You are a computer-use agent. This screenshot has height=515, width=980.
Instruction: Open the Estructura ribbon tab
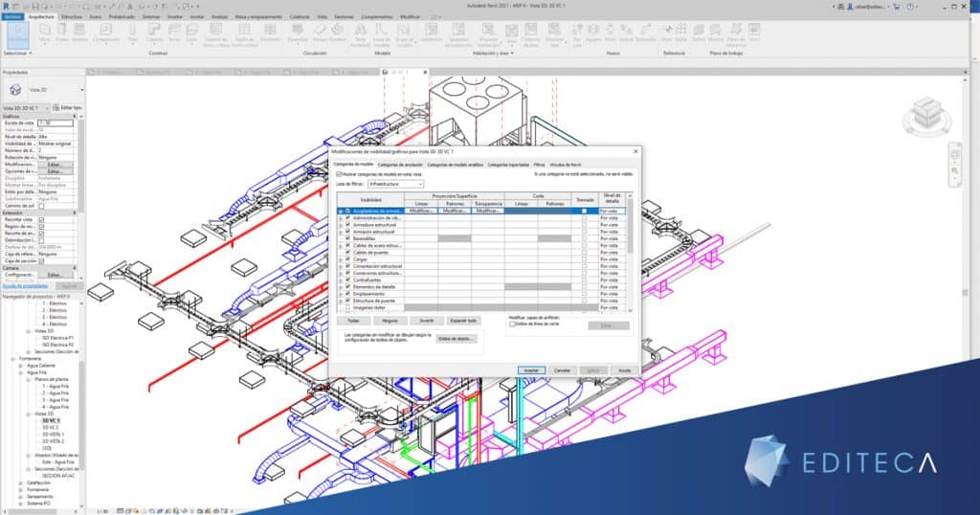[71, 17]
